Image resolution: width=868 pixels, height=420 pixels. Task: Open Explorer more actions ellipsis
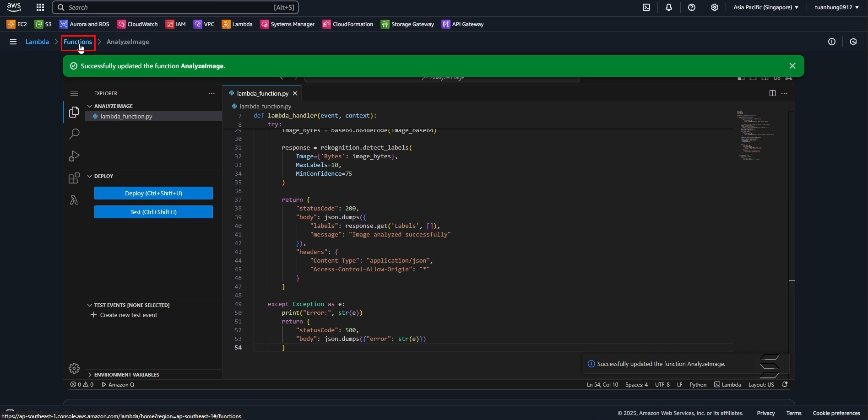tap(212, 93)
